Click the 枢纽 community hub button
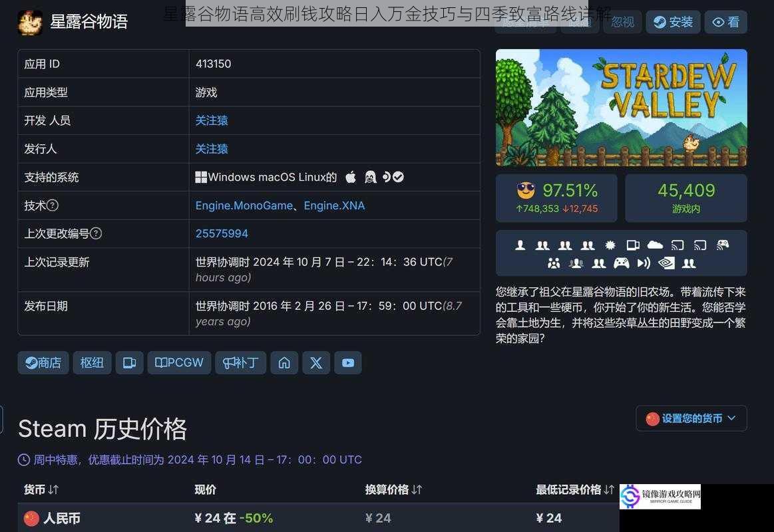This screenshot has width=774, height=532. click(92, 363)
